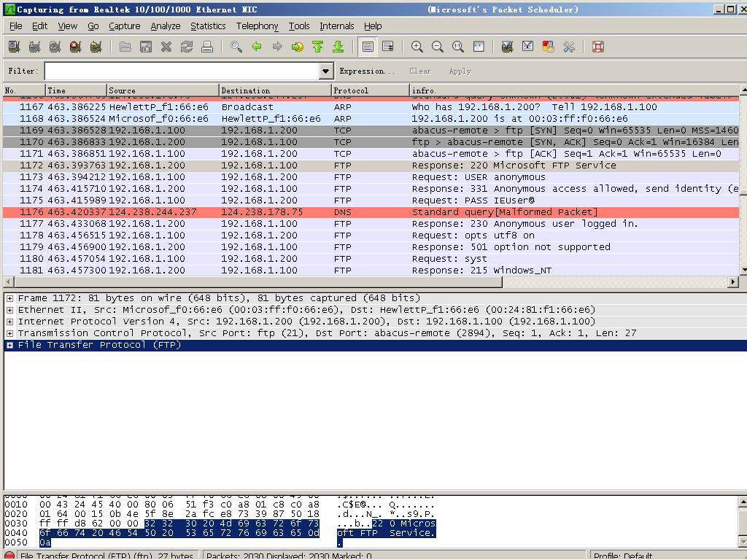Open the Analyze menu
The width and height of the screenshot is (747, 560).
(166, 26)
